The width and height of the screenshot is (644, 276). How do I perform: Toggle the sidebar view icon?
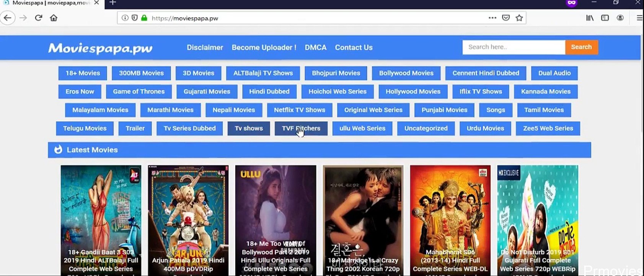605,18
